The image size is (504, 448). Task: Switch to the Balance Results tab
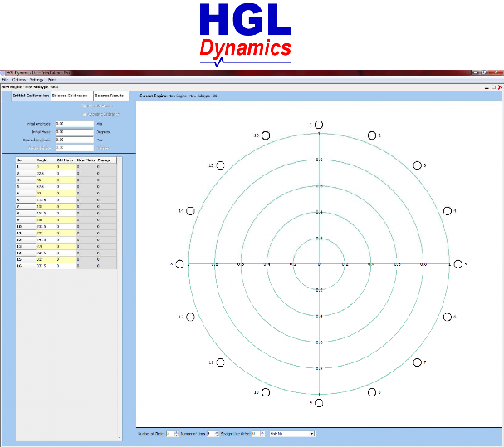pos(111,96)
